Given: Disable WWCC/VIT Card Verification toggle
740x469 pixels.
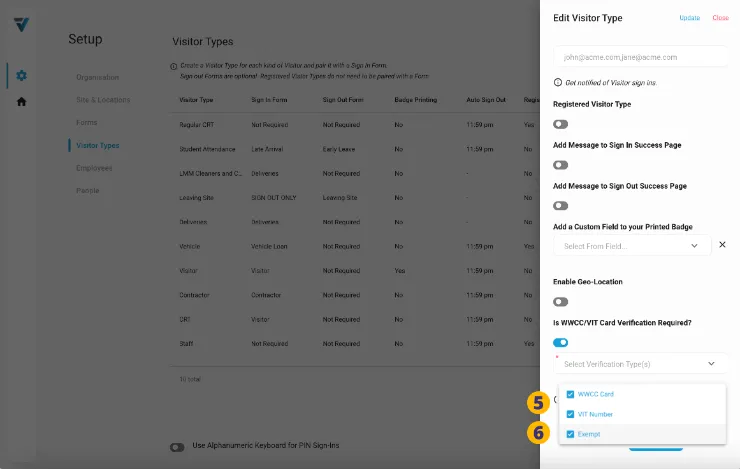Looking at the screenshot, I should [561, 342].
